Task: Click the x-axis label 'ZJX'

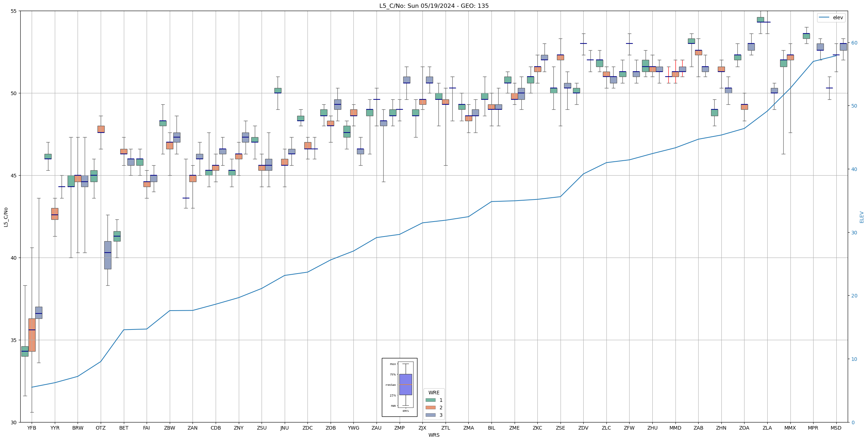Action: pos(422,428)
